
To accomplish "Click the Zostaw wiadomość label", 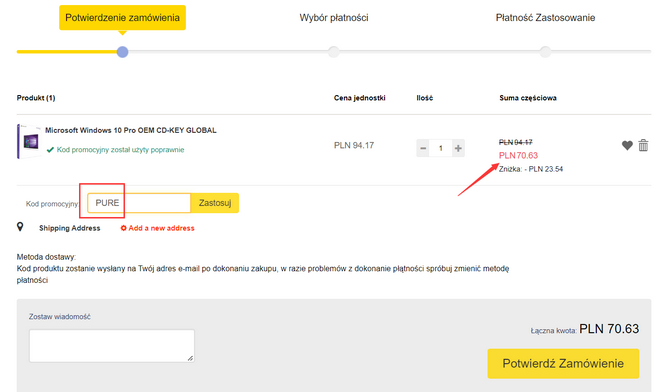I will tap(59, 317).
